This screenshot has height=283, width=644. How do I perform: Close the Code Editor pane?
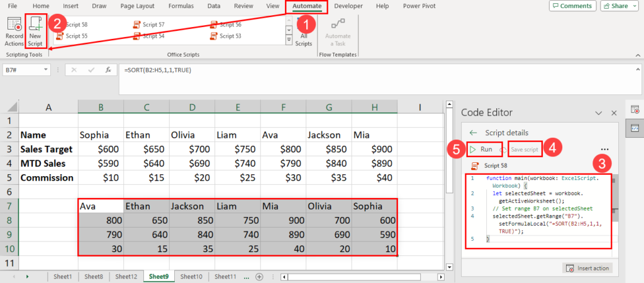tap(614, 113)
